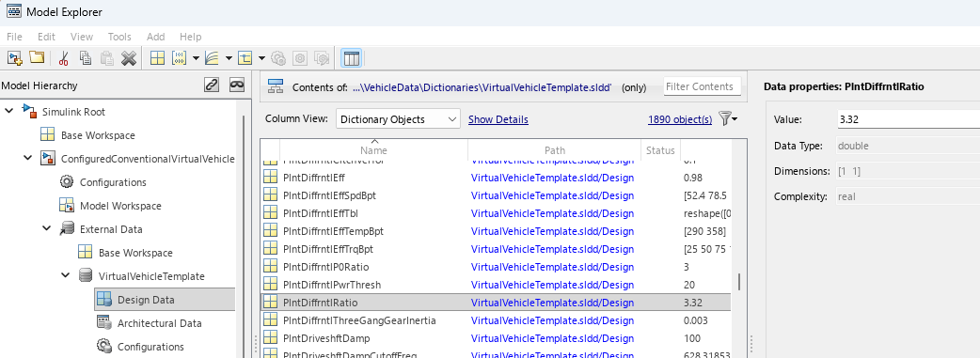Image resolution: width=980 pixels, height=358 pixels.
Task: Open the Help menu
Action: click(191, 37)
